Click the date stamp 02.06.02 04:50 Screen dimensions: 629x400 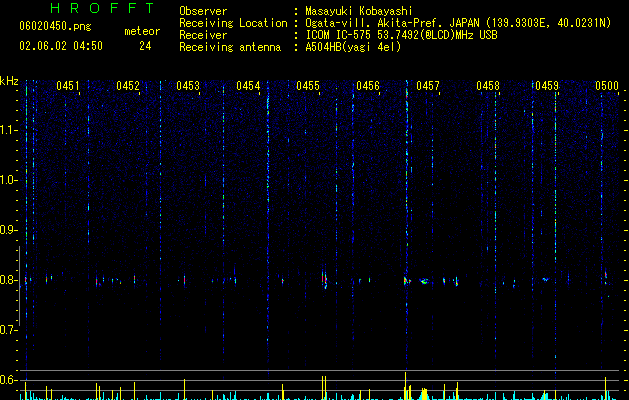[61, 46]
